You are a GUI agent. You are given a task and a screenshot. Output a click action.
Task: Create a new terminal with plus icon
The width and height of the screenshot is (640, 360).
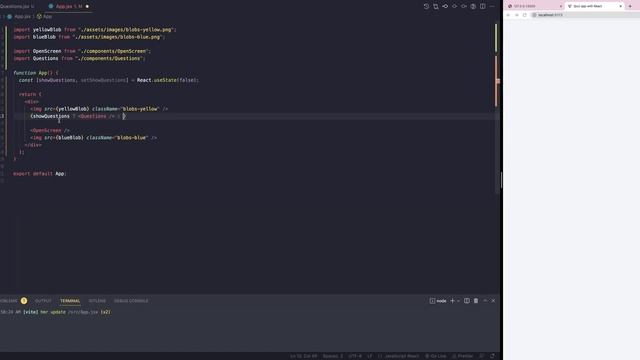452,301
